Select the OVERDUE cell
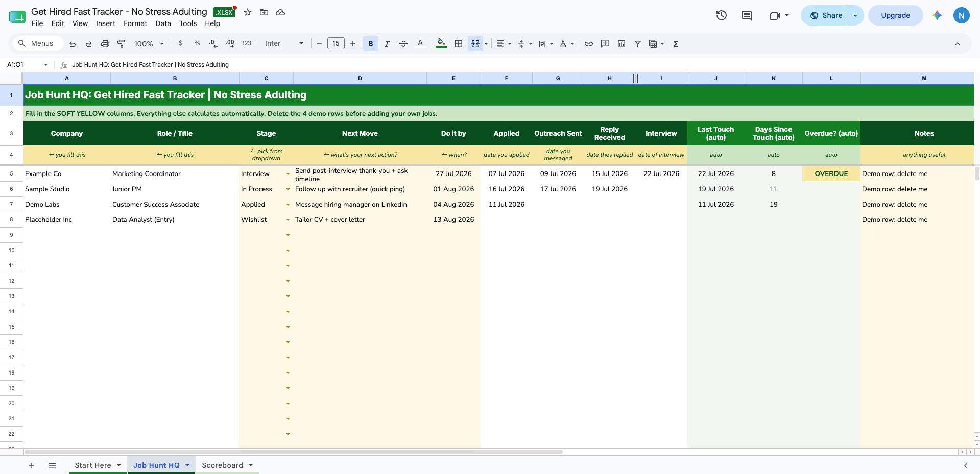980x474 pixels. click(831, 174)
